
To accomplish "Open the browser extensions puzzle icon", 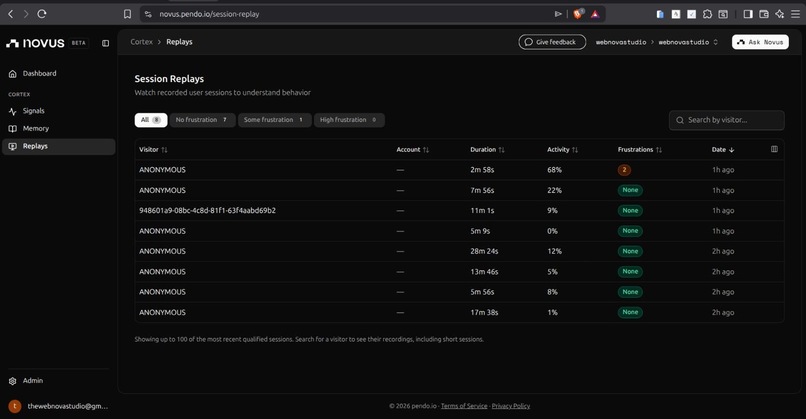I will [707, 14].
